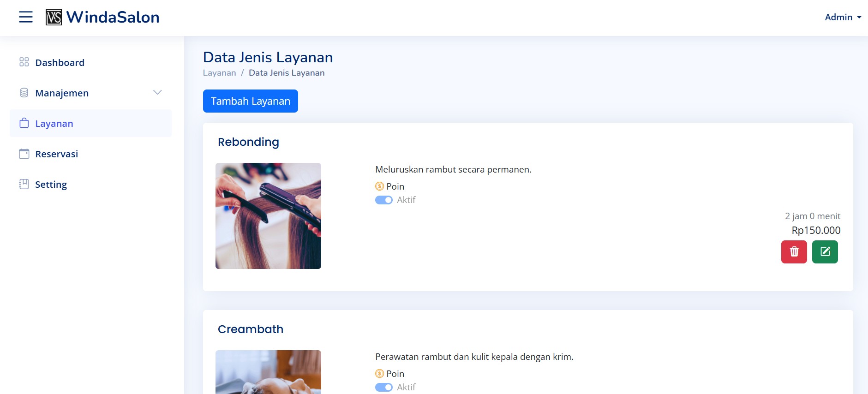Select Manajemen in the sidebar
The image size is (868, 394).
tap(91, 93)
